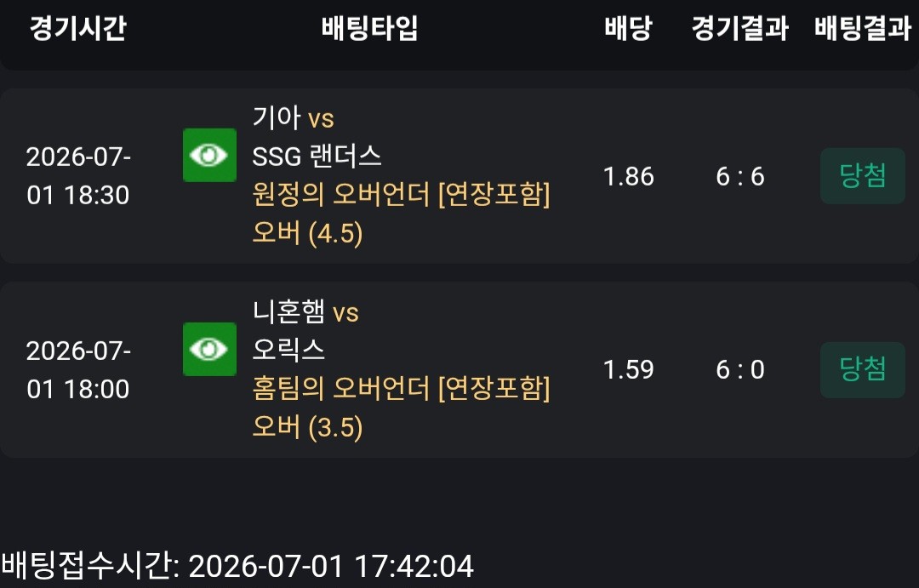The width and height of the screenshot is (919, 588).
Task: Select the 경기시간 column header
Action: pos(78,28)
